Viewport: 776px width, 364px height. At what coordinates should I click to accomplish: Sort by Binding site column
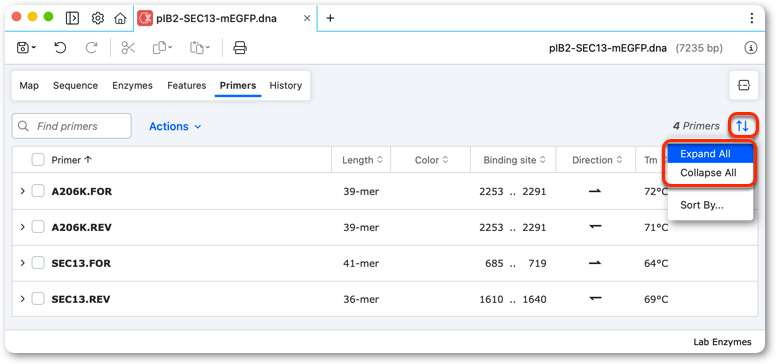[x=514, y=160]
